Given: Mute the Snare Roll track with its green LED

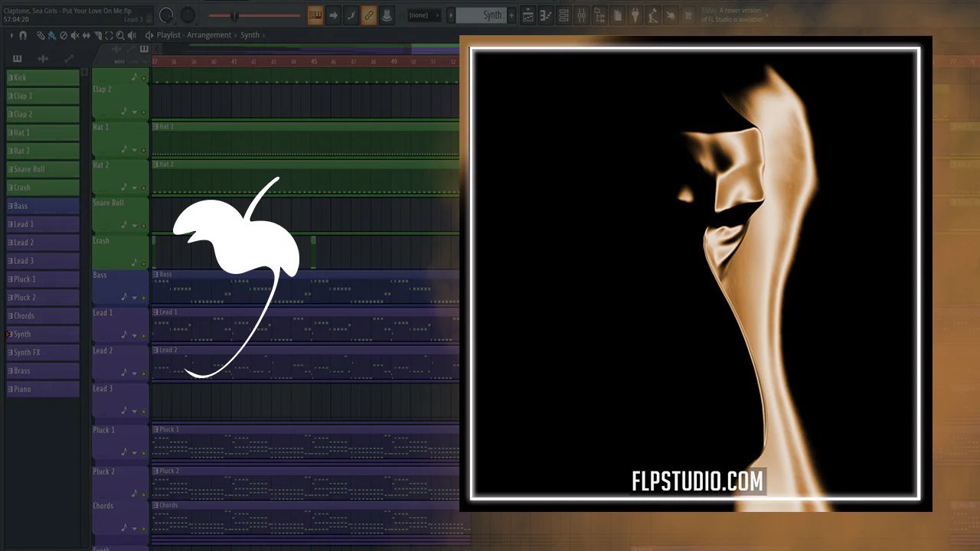Looking at the screenshot, I should tap(143, 226).
